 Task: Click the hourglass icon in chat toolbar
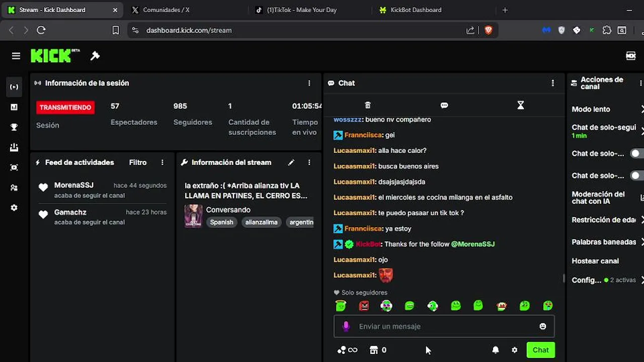coord(521,105)
